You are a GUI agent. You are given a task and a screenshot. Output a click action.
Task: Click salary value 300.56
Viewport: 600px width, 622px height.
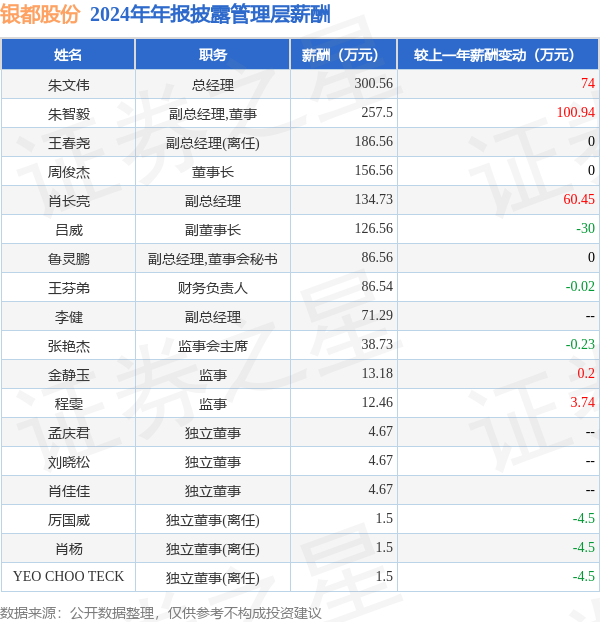pos(374,83)
